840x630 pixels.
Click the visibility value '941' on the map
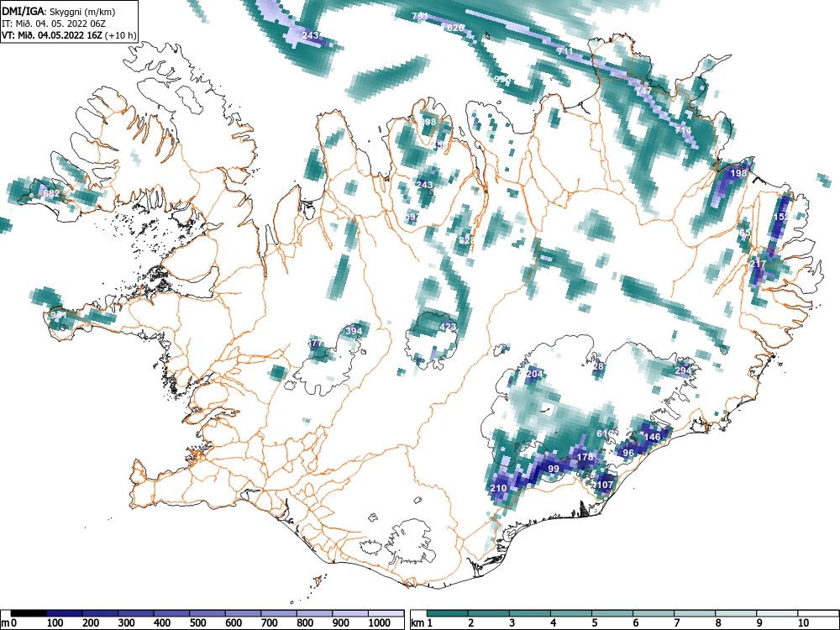pos(59,316)
